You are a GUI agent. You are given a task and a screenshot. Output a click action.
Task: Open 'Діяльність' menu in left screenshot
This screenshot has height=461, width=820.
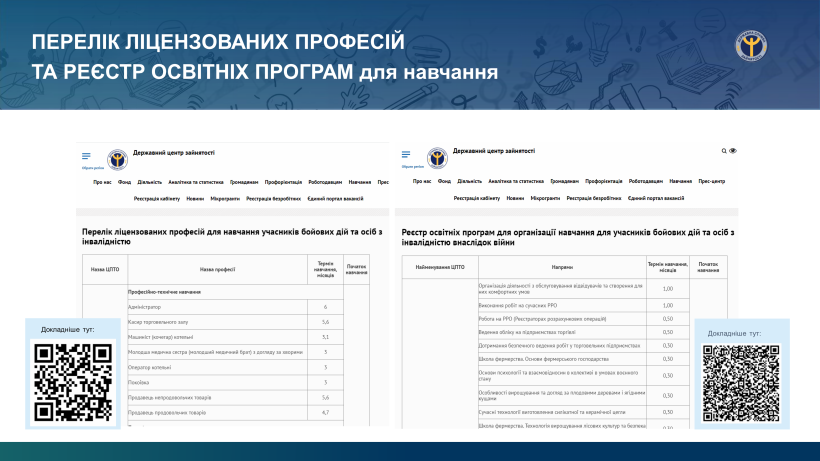pyautogui.click(x=150, y=182)
